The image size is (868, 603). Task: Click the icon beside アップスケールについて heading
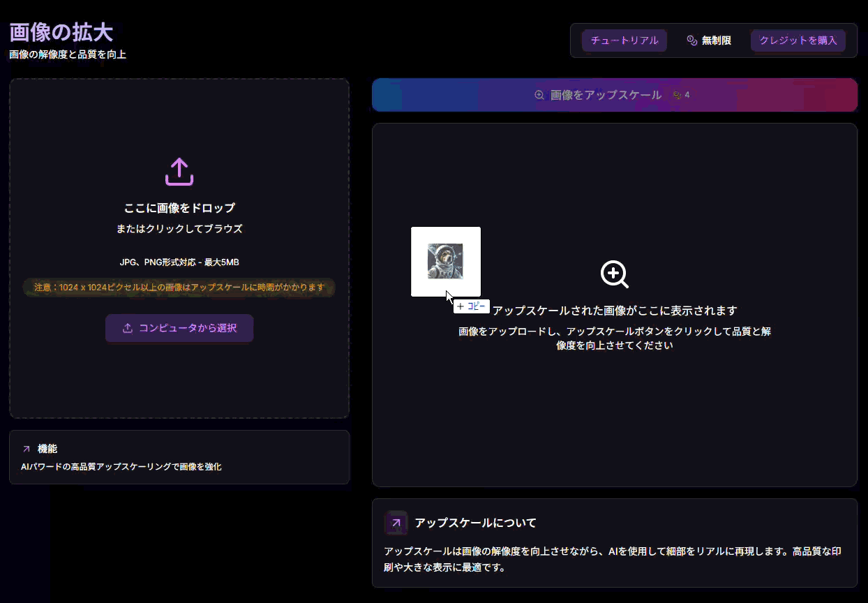396,523
